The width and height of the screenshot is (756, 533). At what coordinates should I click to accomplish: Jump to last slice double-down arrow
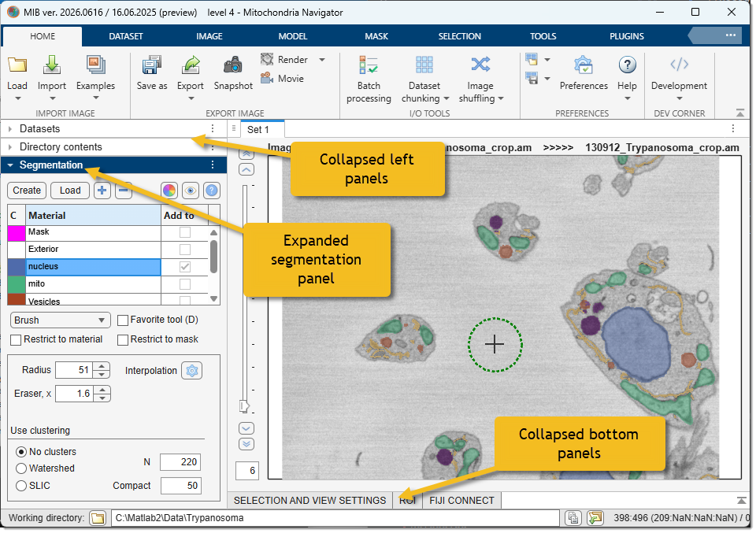coord(246,444)
